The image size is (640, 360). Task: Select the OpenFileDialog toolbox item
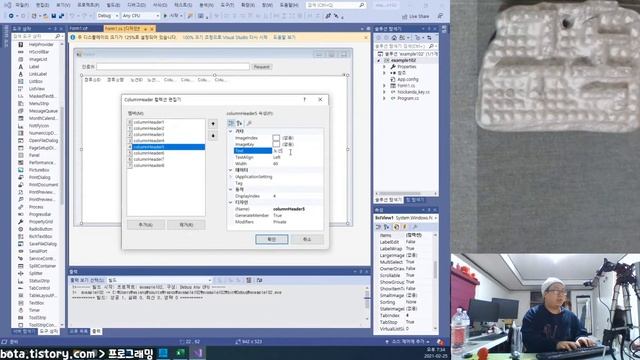pyautogui.click(x=43, y=140)
